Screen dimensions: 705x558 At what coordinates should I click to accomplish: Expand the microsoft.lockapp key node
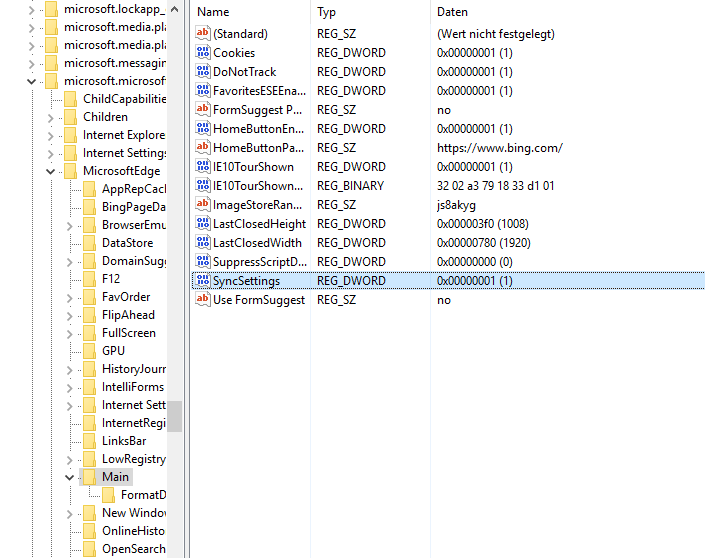coord(31,10)
